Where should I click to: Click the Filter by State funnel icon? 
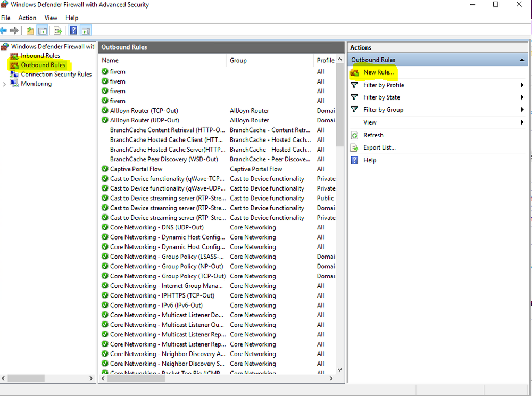point(354,97)
